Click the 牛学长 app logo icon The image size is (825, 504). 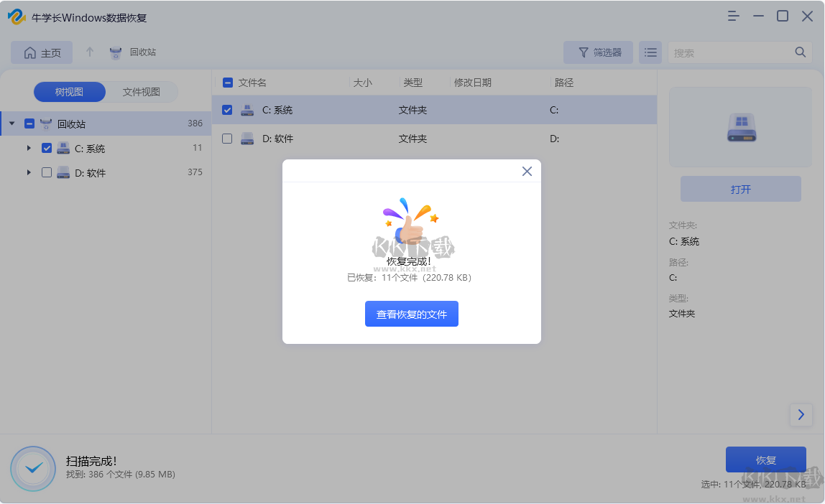coord(17,17)
